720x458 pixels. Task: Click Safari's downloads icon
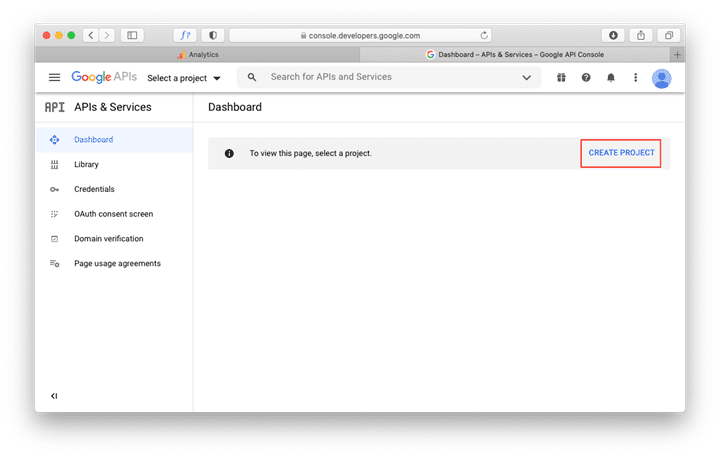tap(613, 35)
